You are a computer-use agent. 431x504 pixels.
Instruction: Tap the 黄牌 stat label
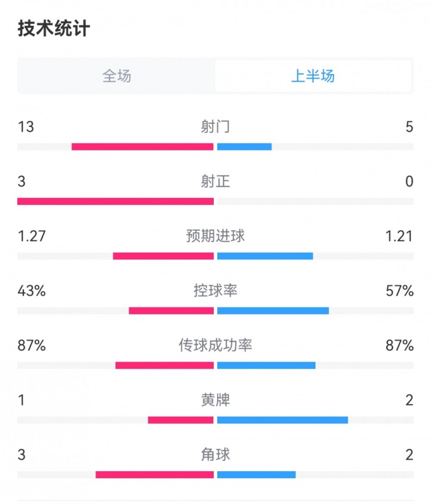215,400
